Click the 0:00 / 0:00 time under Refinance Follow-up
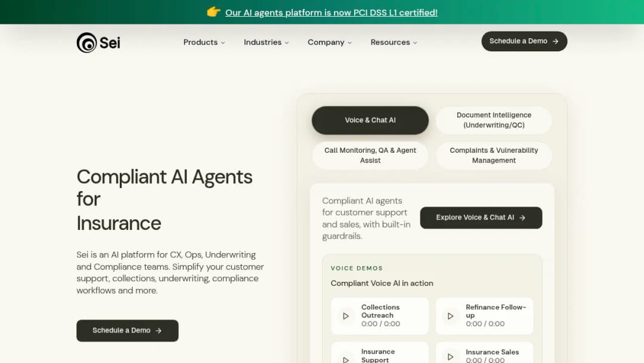 (485, 324)
